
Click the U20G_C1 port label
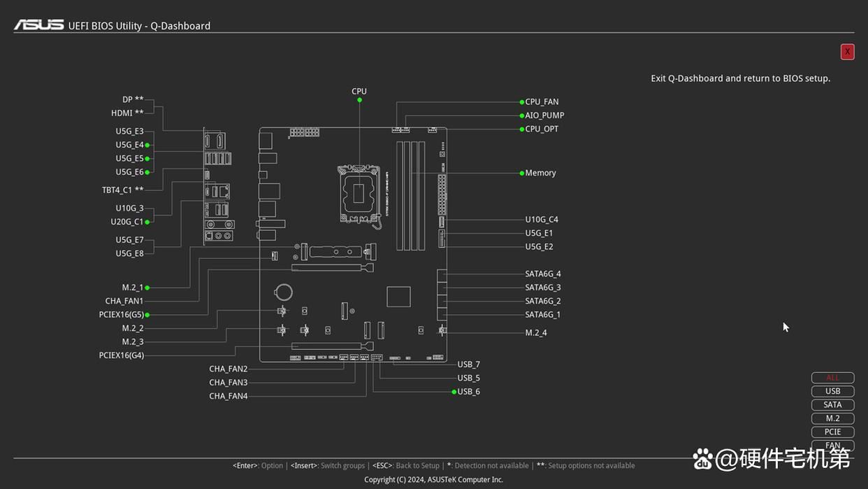[x=127, y=222]
